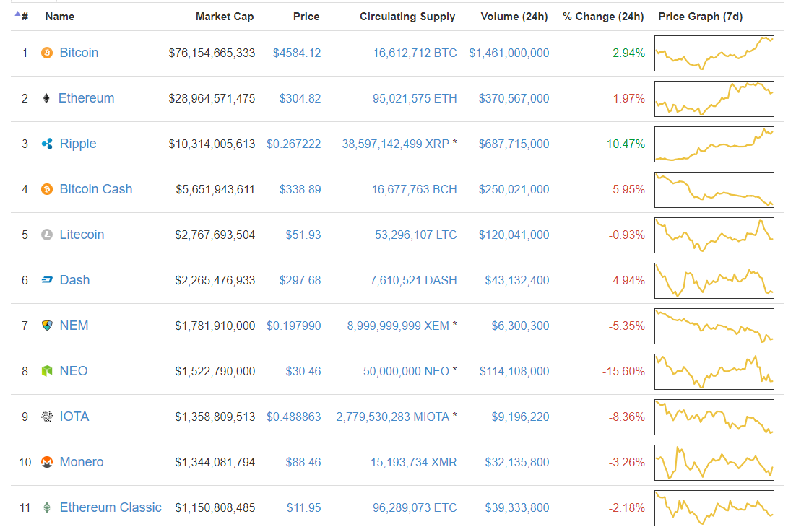Click Ripple's $687,715,000 volume link
The width and height of the screenshot is (796, 532).
point(514,144)
